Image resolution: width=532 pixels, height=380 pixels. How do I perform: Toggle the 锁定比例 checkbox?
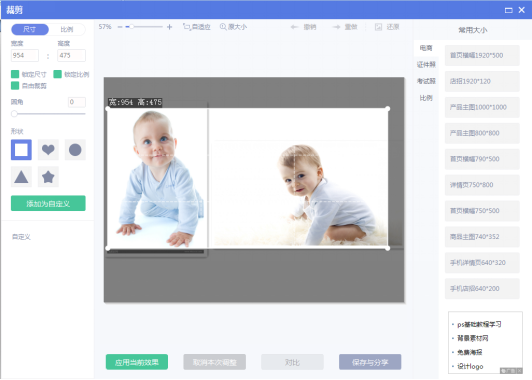57,74
